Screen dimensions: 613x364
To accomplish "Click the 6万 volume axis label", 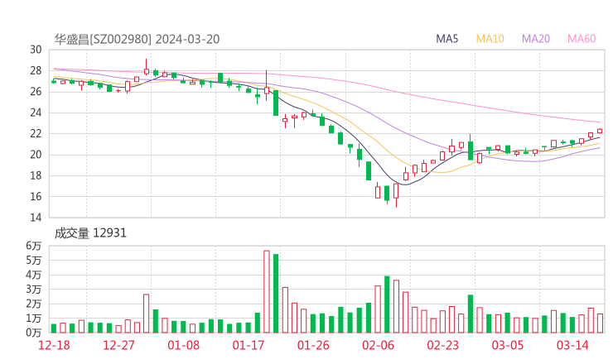I will pyautogui.click(x=34, y=246).
